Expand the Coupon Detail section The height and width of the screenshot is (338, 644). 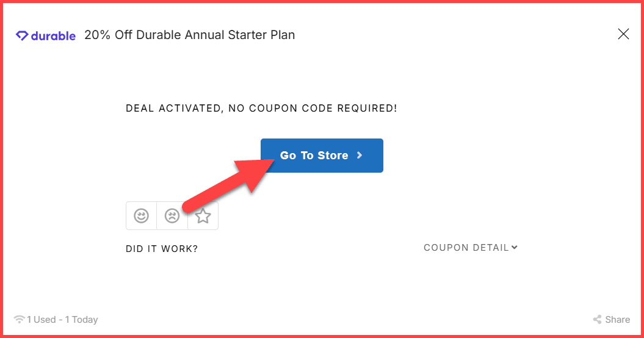point(466,248)
